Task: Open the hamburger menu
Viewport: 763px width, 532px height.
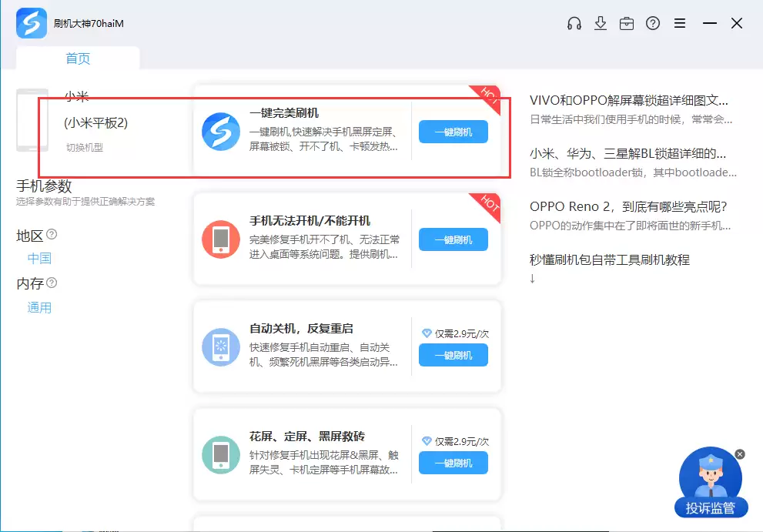Action: point(680,23)
